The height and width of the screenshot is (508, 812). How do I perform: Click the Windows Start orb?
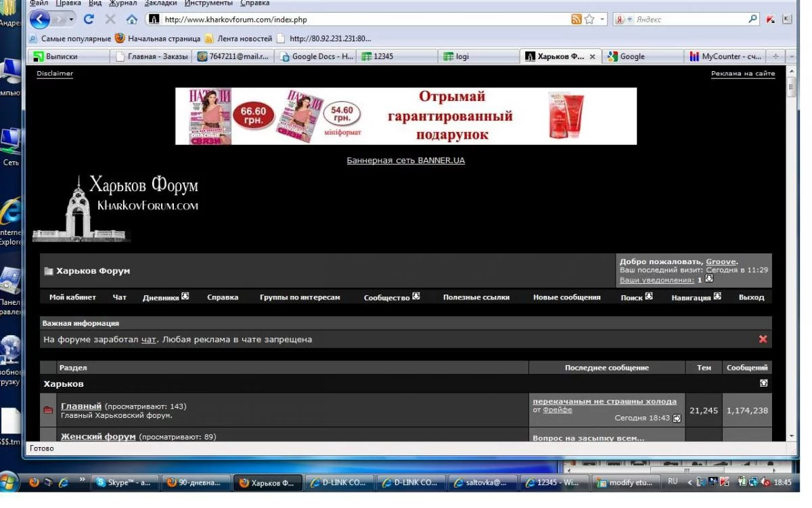point(9,482)
